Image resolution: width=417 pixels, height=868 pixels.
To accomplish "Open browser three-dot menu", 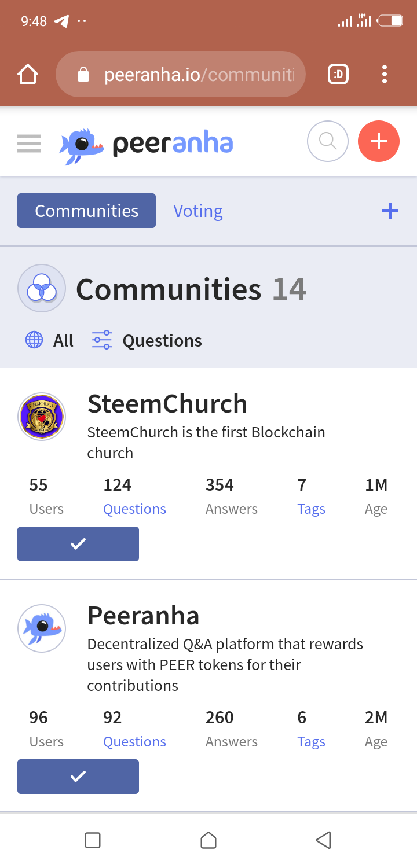I will (x=385, y=74).
